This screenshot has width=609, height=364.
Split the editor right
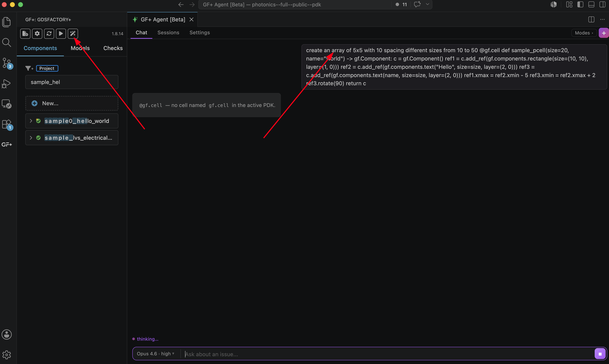pos(591,19)
